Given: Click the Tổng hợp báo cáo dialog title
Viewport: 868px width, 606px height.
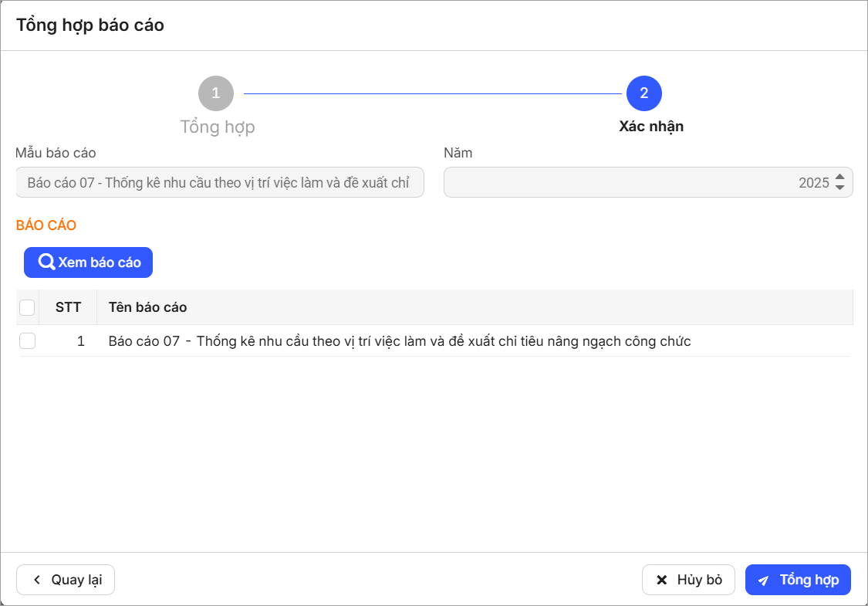Looking at the screenshot, I should pos(90,25).
